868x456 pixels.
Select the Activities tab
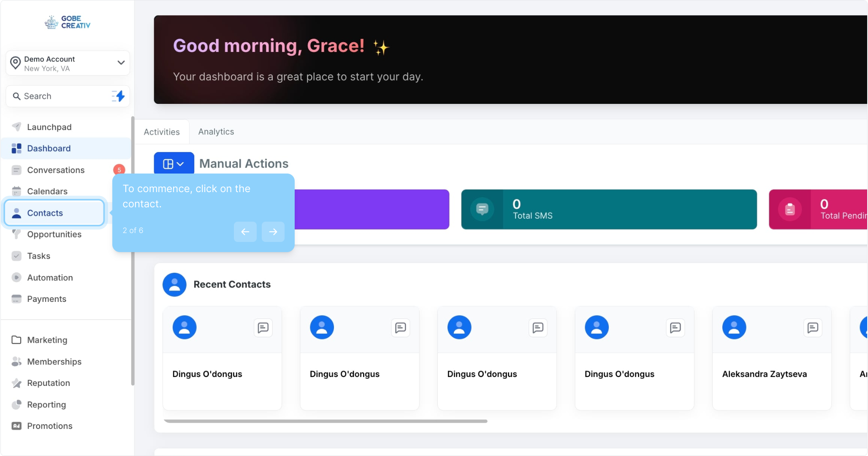[162, 132]
